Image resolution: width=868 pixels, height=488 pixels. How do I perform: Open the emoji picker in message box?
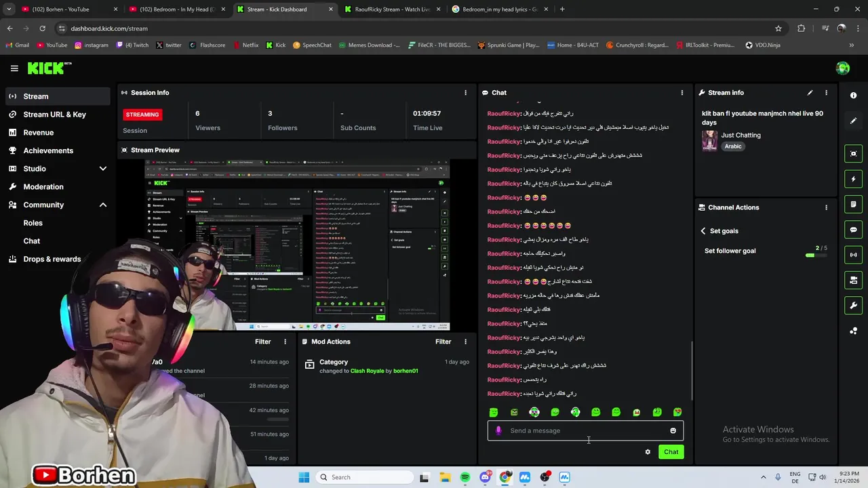point(673,430)
